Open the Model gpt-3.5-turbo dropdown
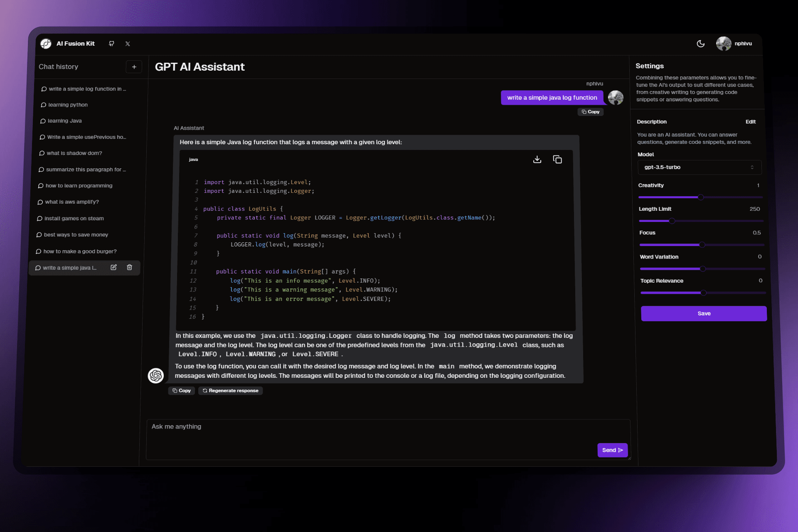 click(x=699, y=167)
